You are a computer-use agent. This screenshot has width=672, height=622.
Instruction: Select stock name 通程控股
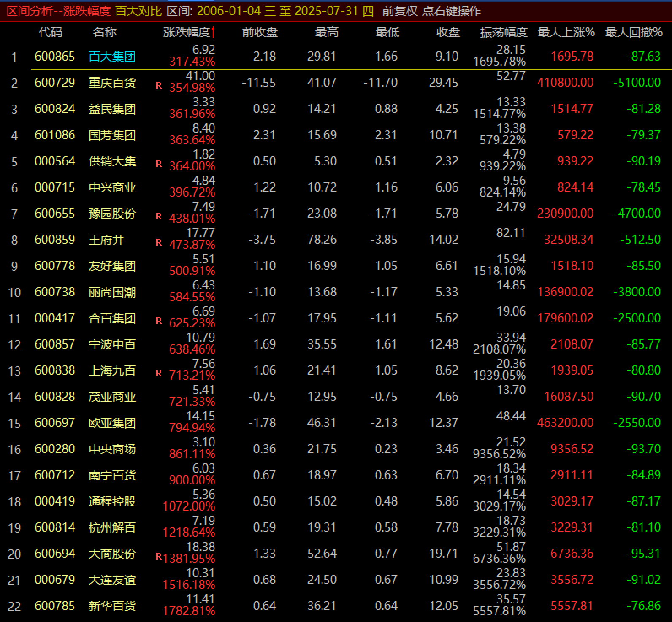[x=112, y=501]
